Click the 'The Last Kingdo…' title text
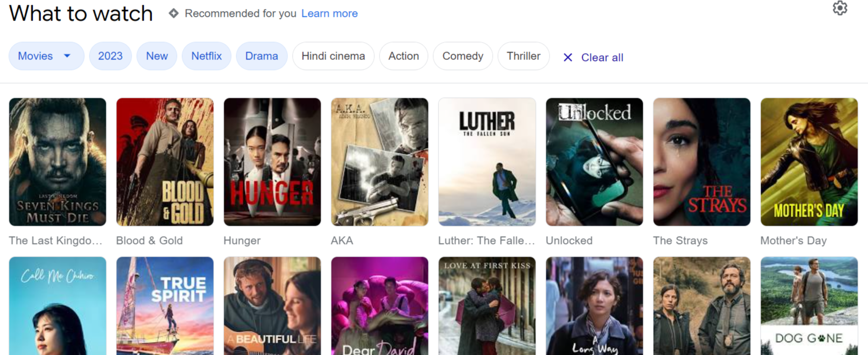The width and height of the screenshot is (868, 355). point(56,240)
